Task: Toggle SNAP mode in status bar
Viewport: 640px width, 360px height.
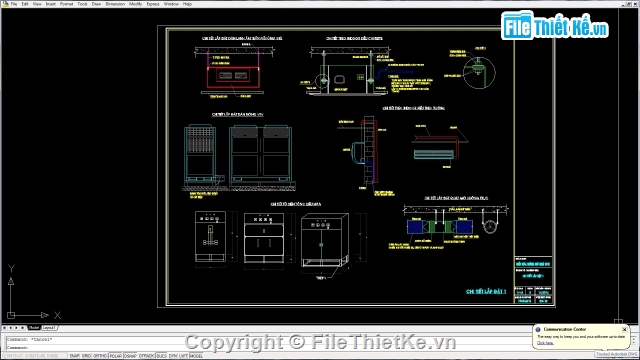Action: tap(75, 356)
